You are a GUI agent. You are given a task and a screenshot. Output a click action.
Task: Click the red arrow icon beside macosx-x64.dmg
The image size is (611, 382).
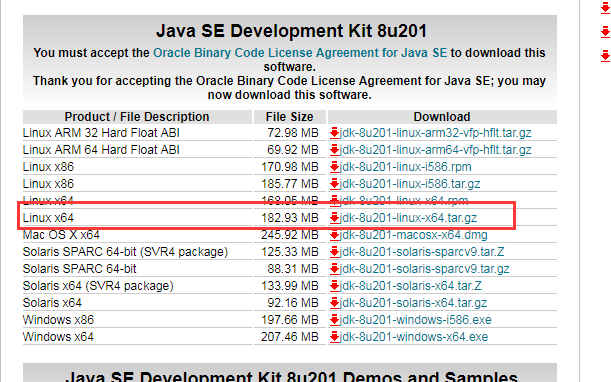point(334,235)
